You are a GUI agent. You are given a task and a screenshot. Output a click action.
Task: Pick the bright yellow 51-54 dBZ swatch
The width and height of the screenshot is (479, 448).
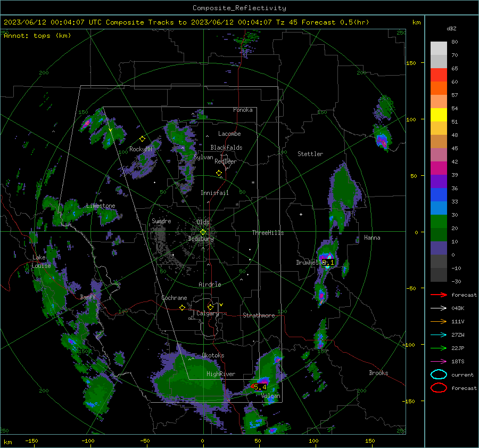pos(439,115)
